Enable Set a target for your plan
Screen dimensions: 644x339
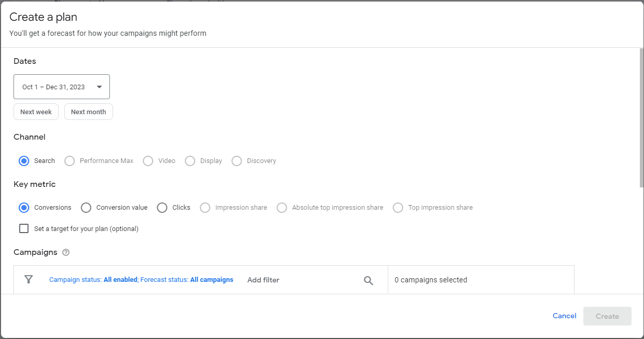(x=23, y=228)
